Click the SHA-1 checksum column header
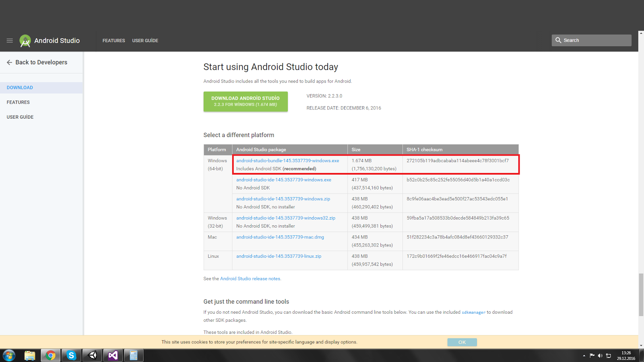644x362 pixels. click(x=460, y=150)
